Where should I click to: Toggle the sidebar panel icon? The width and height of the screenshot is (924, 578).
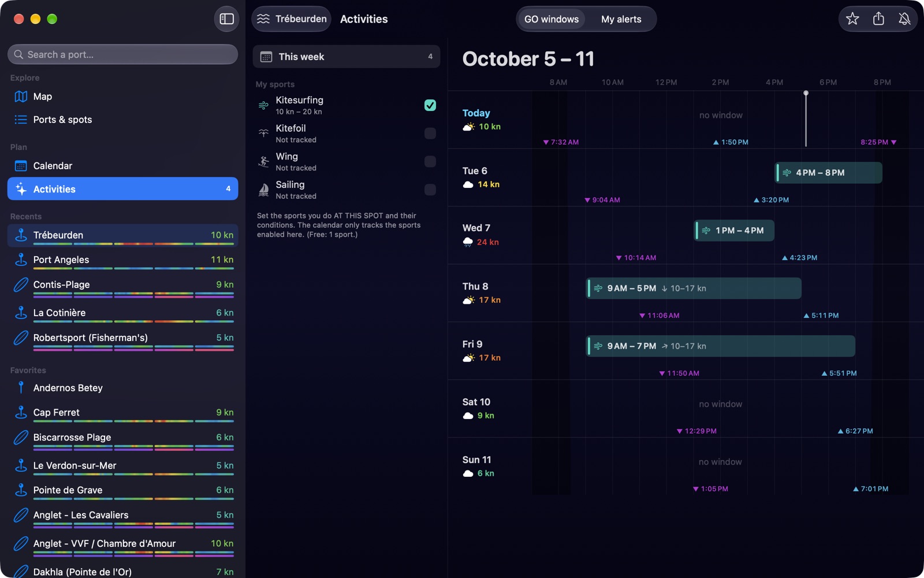(x=226, y=19)
